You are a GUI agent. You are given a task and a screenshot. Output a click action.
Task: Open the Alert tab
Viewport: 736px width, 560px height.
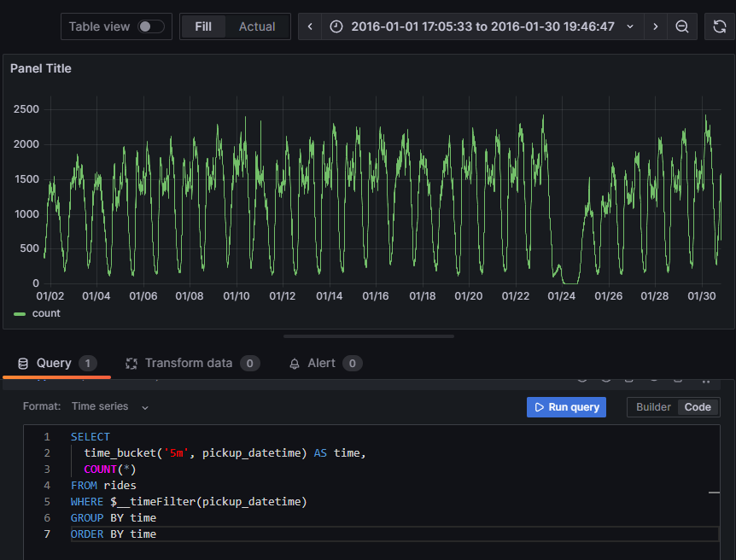(x=321, y=363)
